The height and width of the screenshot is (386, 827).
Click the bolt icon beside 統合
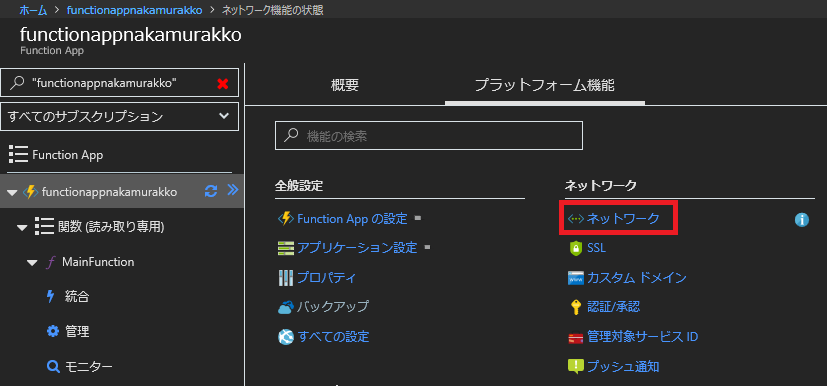coord(51,296)
